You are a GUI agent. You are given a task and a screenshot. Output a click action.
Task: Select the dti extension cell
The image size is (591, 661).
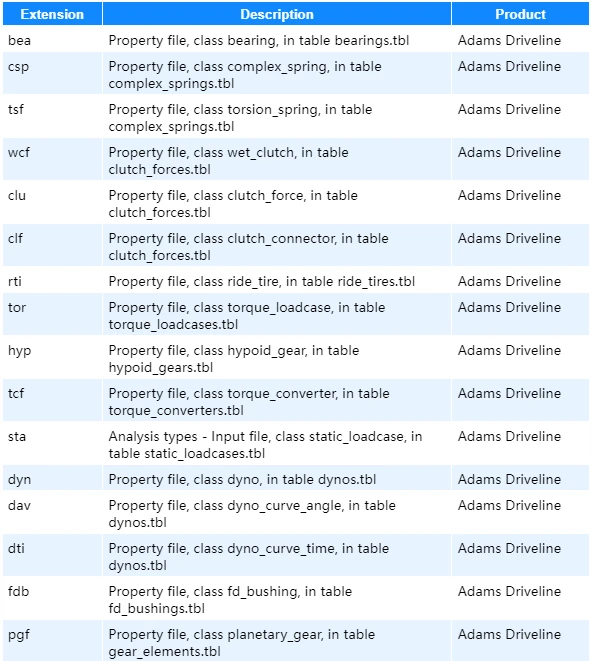[52, 556]
